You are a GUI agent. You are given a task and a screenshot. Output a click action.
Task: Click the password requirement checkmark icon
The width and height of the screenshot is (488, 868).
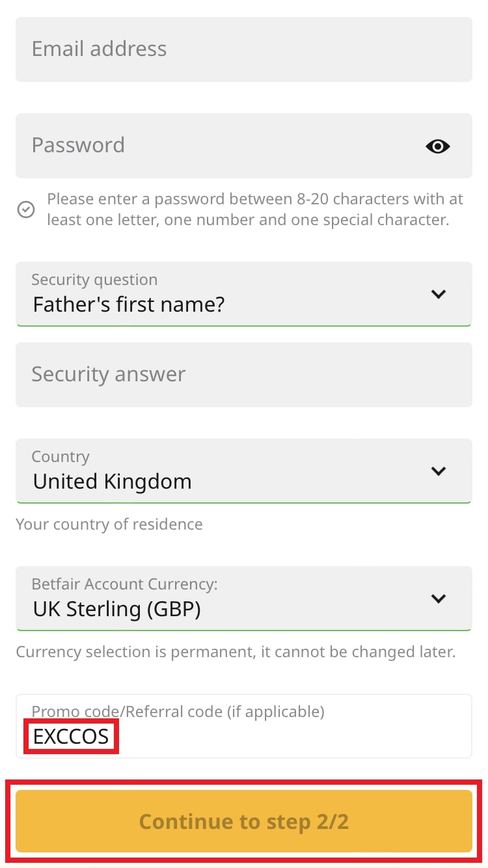coord(26,210)
